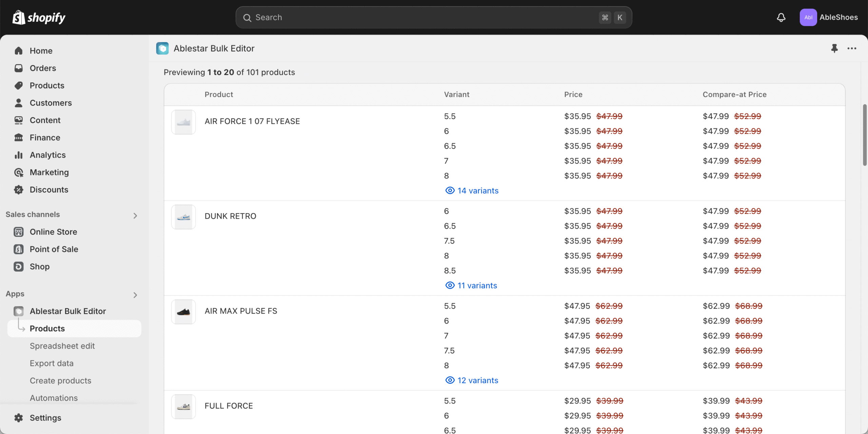Open the three-dot more actions menu
This screenshot has height=434, width=868.
pos(852,48)
